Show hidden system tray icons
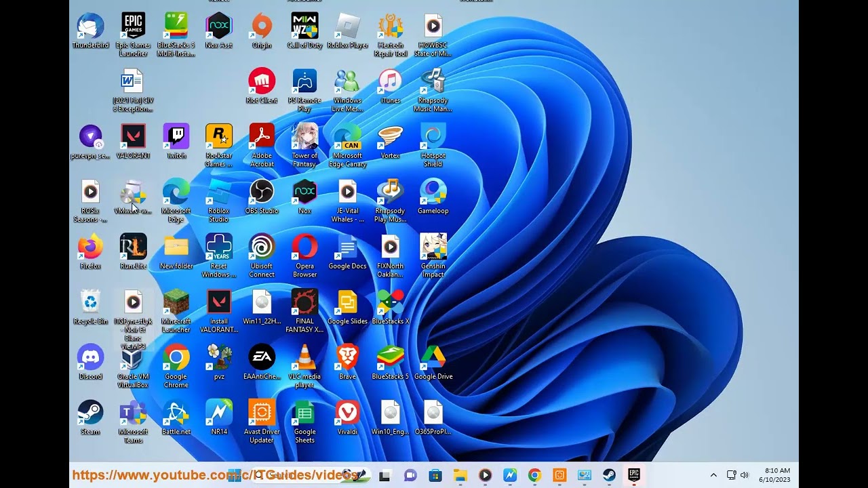Screen dimensions: 868x488 713,475
